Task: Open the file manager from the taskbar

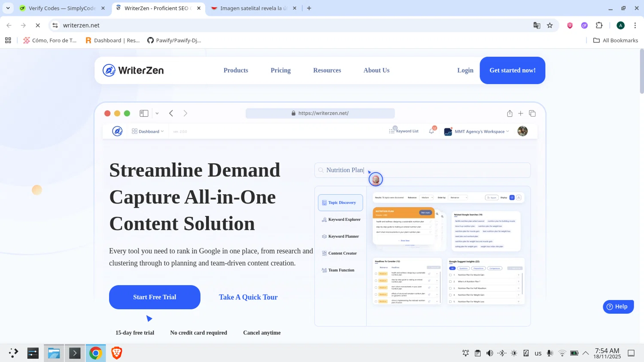Action: [x=54, y=353]
